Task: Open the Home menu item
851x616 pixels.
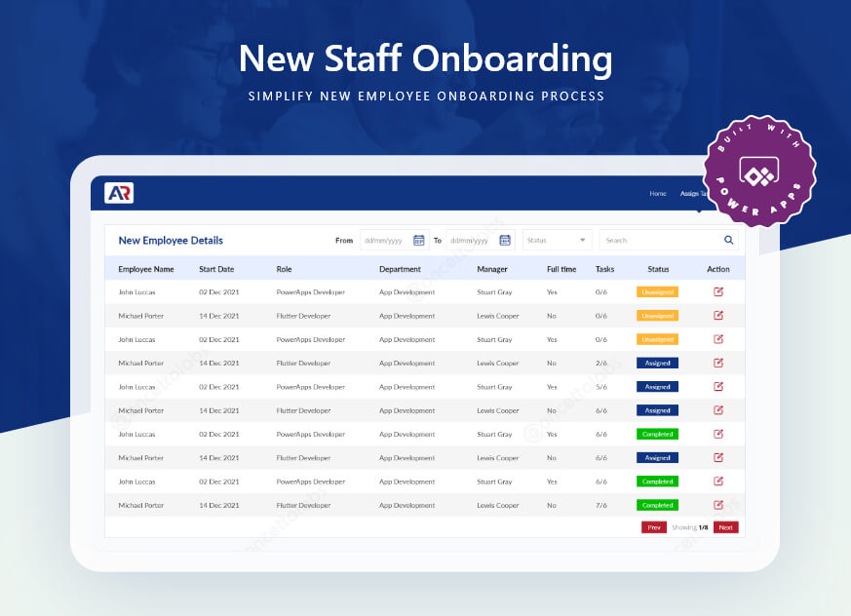Action: pyautogui.click(x=658, y=194)
